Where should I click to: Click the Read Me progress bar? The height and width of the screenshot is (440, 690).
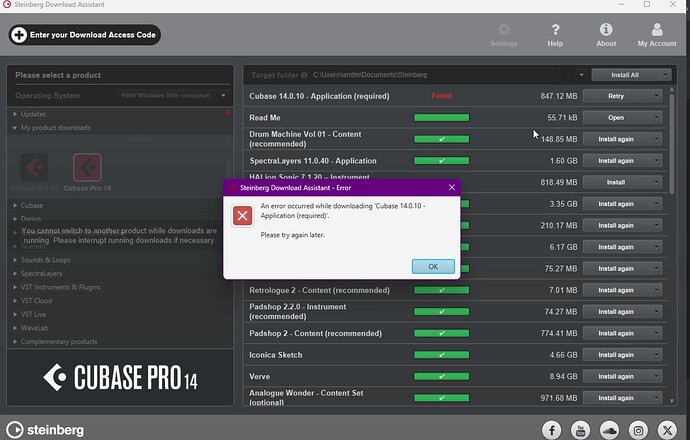click(441, 117)
